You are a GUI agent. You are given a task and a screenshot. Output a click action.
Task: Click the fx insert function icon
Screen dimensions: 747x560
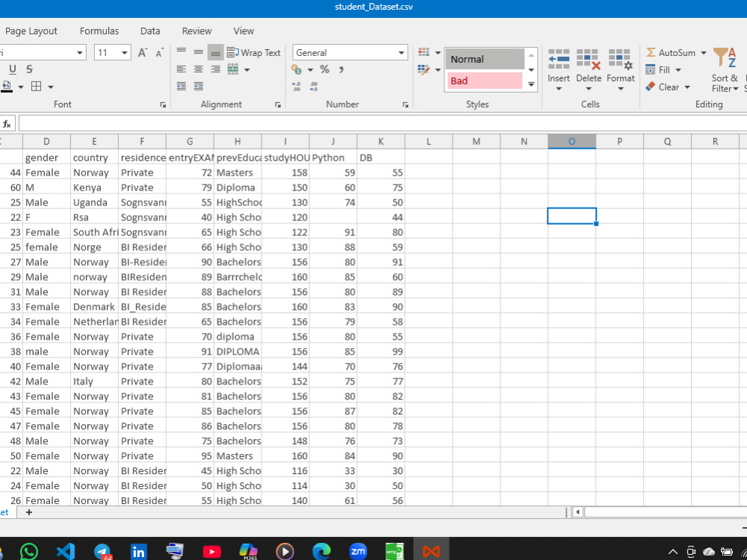click(7, 124)
